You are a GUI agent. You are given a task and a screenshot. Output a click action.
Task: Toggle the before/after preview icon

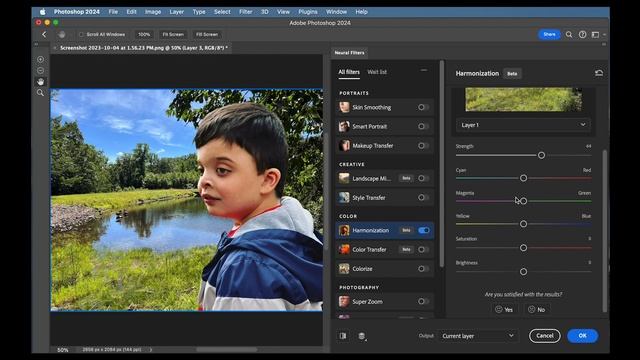[343, 336]
